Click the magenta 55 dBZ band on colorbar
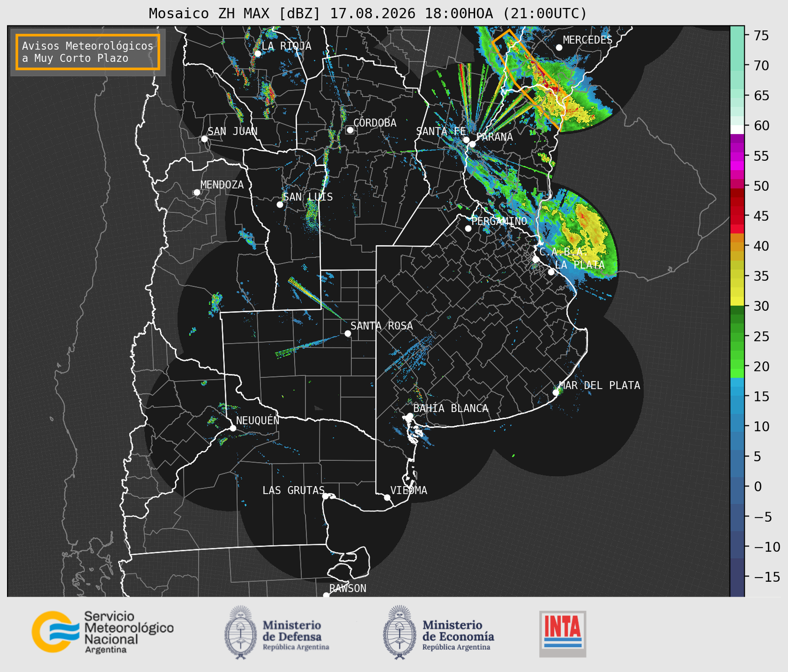Viewport: 788px width, 672px height. click(x=737, y=156)
